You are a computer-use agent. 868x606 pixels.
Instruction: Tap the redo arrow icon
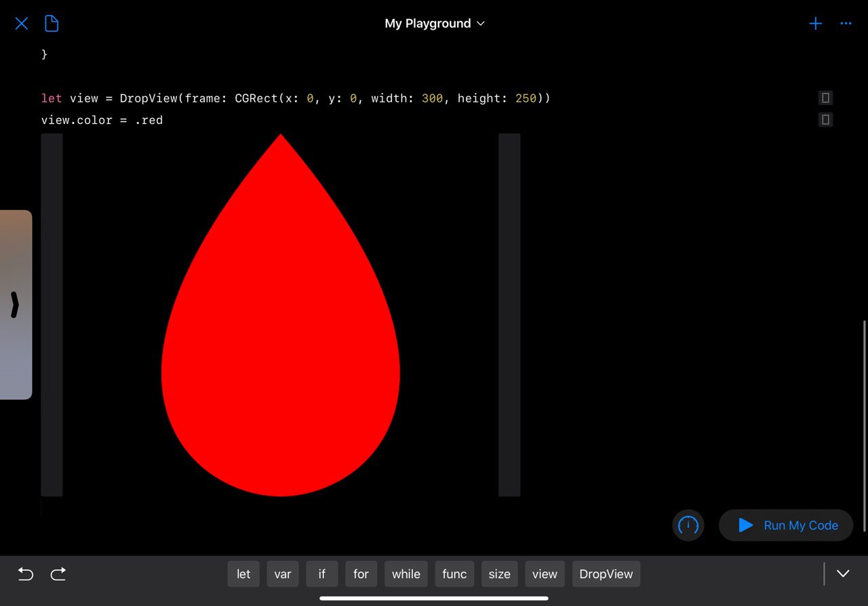58,574
